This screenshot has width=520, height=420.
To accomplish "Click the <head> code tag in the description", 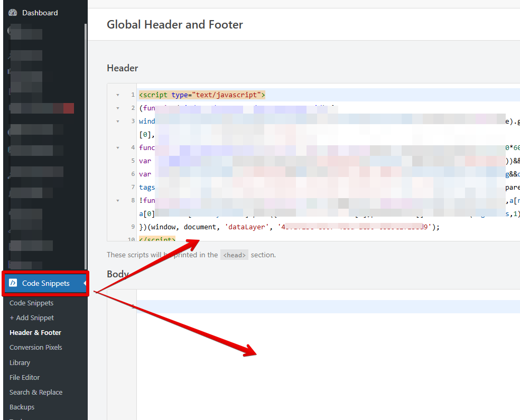I will [235, 255].
